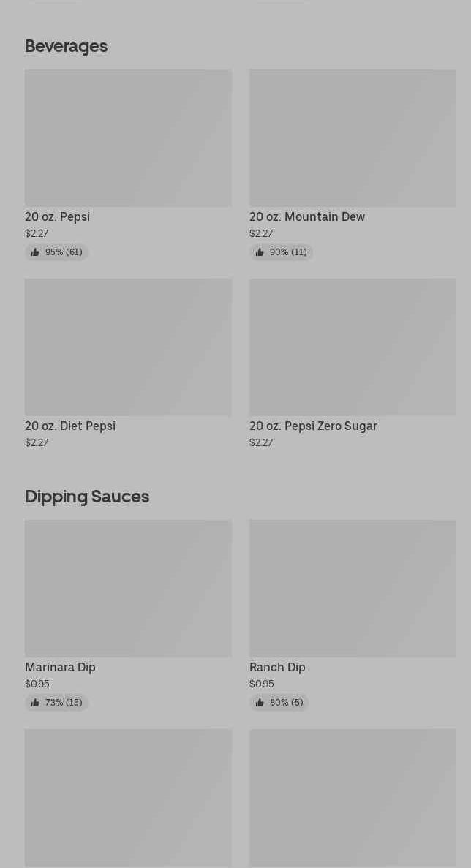Click the 20 oz. Diet Pepsi name
Screen dimensions: 471x868
(x=70, y=426)
